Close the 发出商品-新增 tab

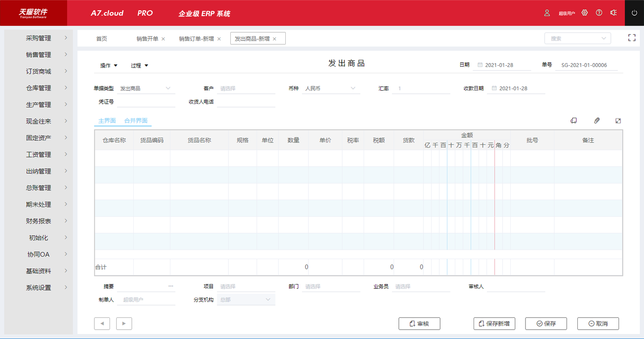275,39
